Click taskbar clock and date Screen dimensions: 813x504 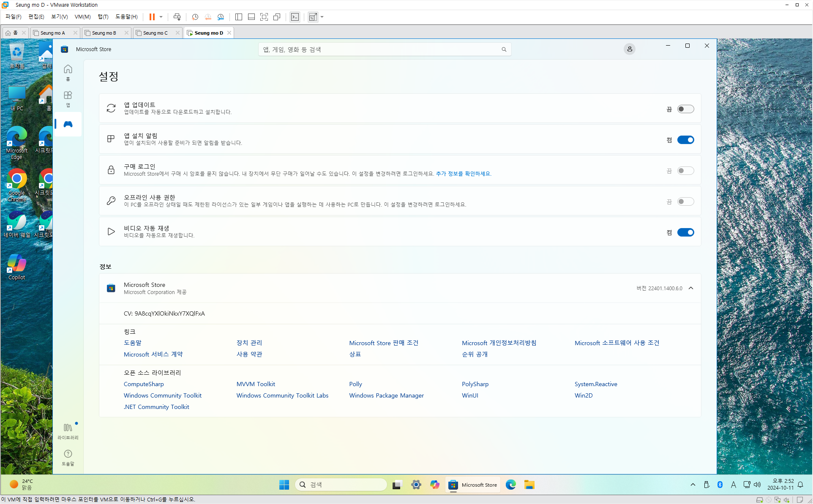coord(780,485)
